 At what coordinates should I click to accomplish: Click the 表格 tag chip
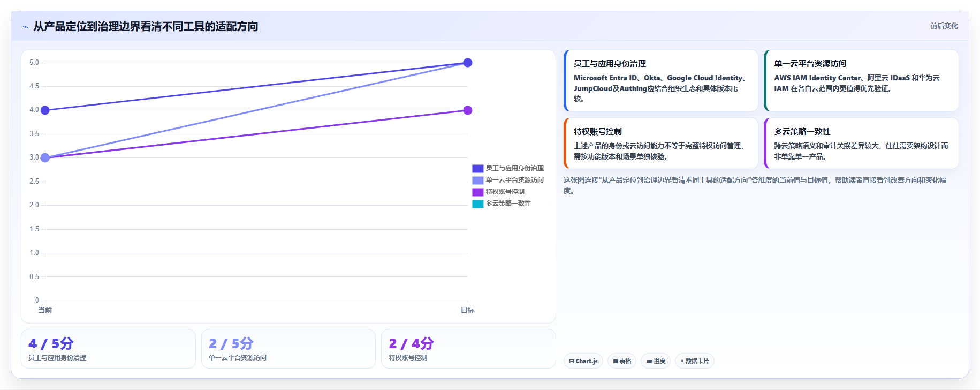point(622,361)
